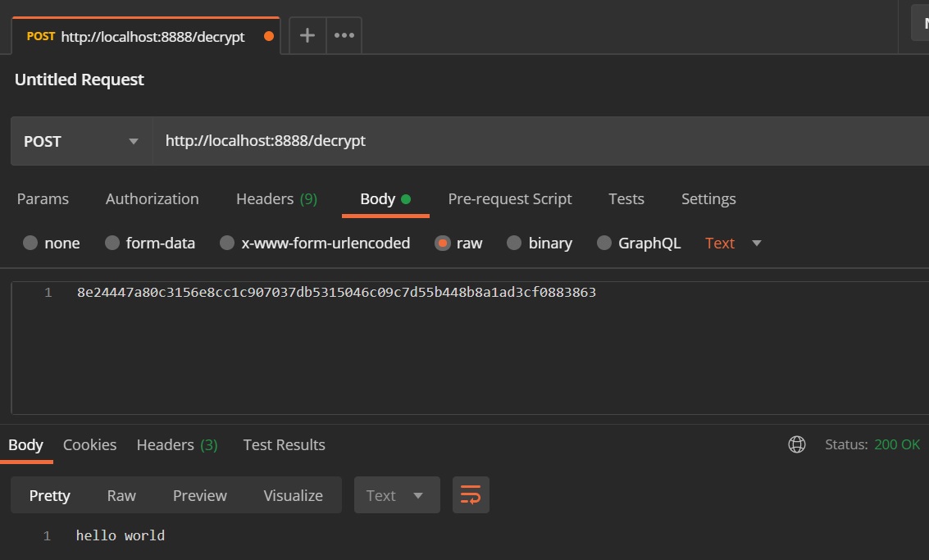Open the Authorization tab
Viewport: 929px width, 560px height.
[x=152, y=198]
